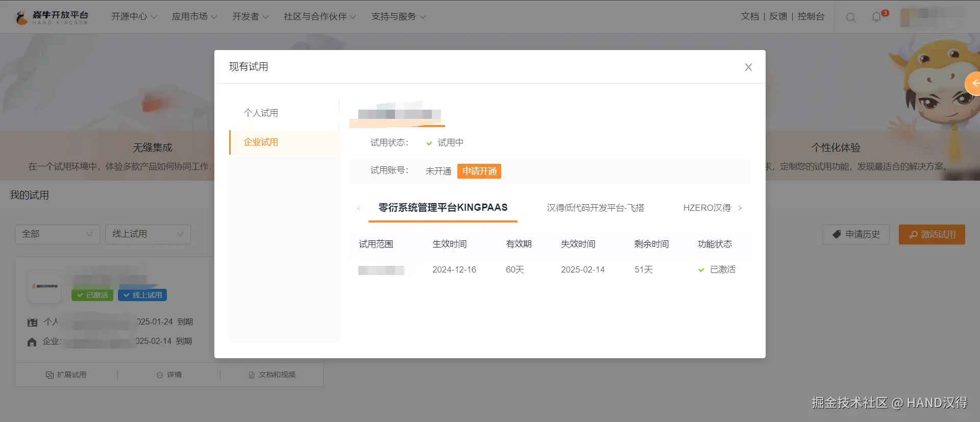
Task: Click the 已激活 green tag on card
Action: pos(92,295)
